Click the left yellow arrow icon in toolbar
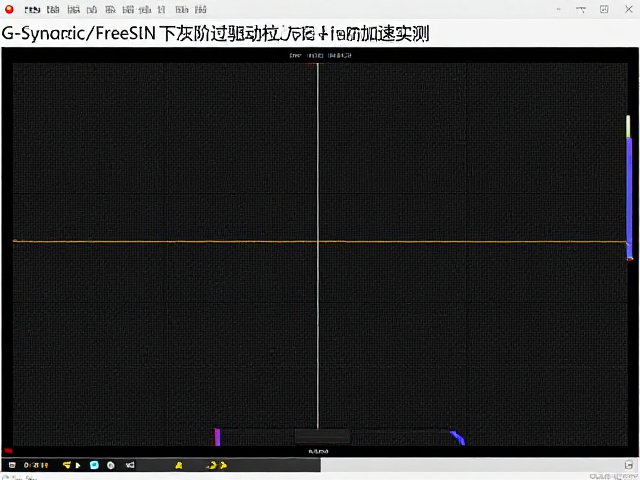Viewport: 640px width, 480px height. coord(211,465)
